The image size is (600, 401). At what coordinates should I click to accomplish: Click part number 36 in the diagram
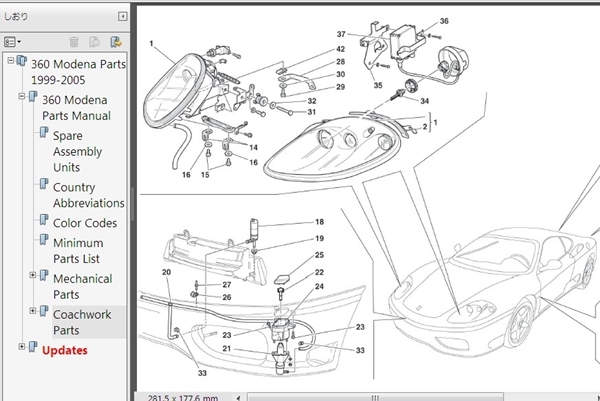pos(444,21)
